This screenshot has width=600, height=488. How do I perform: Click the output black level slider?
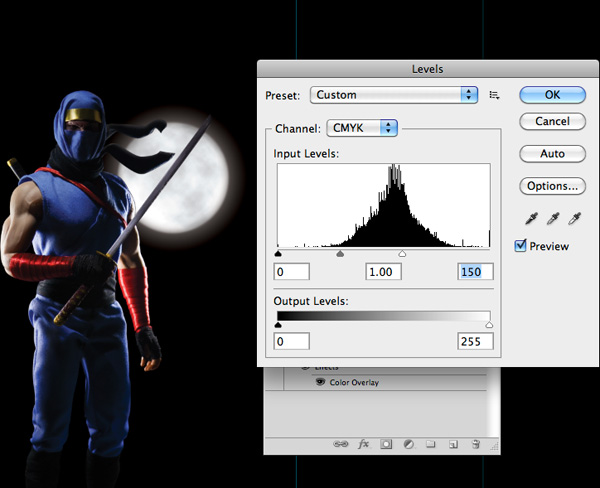click(x=278, y=325)
